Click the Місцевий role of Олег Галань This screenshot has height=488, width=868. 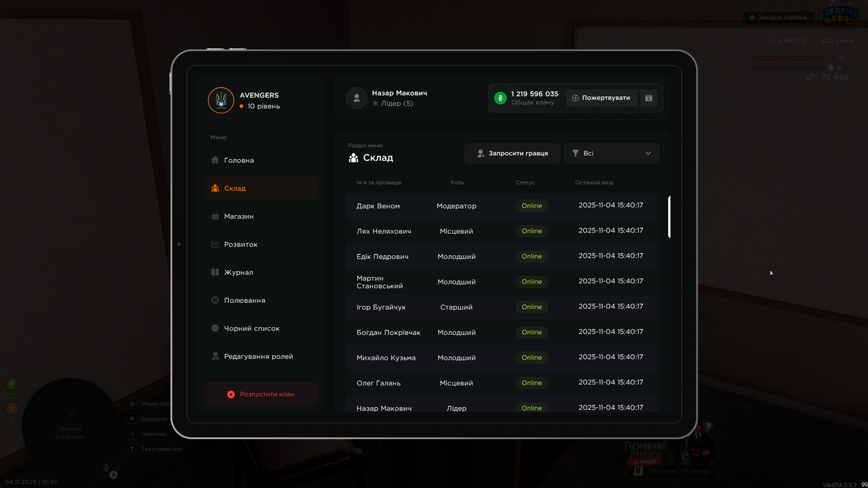(x=456, y=383)
